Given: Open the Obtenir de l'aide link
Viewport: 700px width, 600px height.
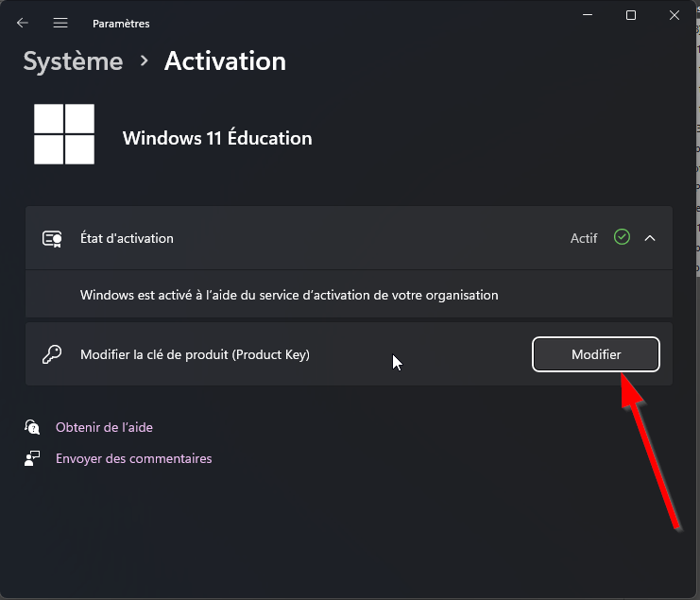Looking at the screenshot, I should coord(104,427).
